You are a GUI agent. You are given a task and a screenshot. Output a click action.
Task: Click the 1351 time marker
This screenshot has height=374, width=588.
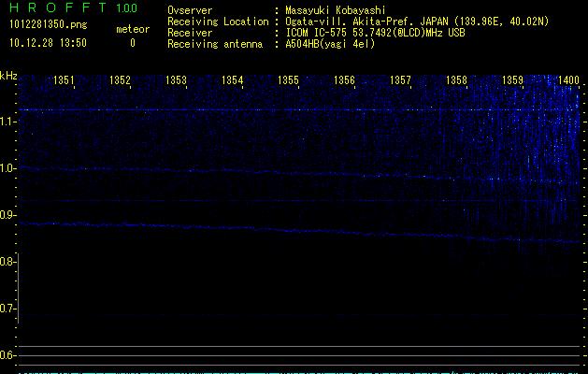point(65,81)
